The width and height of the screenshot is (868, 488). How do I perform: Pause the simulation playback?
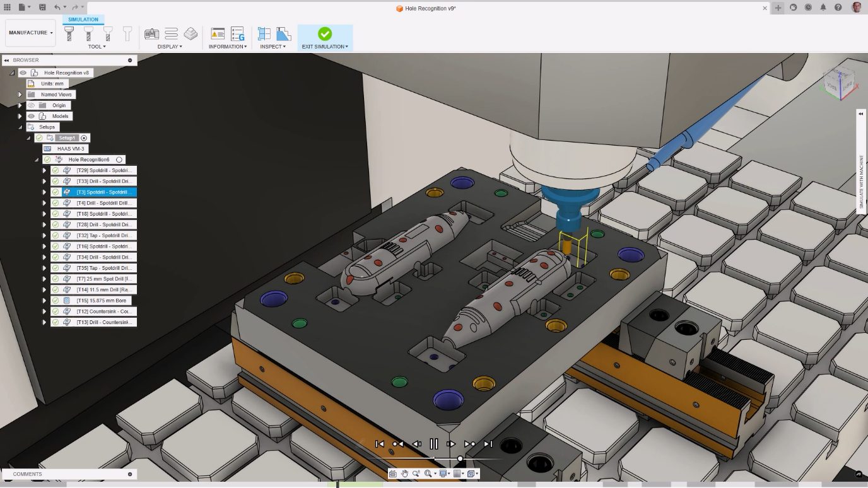pyautogui.click(x=434, y=444)
